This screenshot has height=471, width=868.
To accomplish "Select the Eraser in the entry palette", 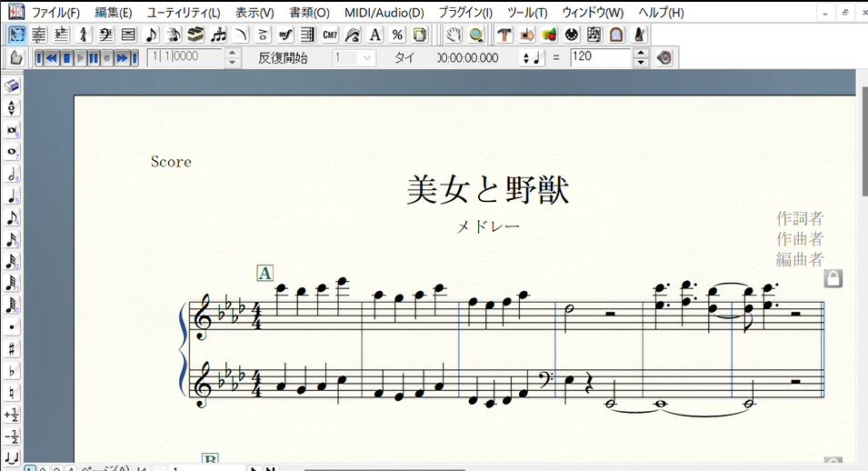I will tap(12, 85).
